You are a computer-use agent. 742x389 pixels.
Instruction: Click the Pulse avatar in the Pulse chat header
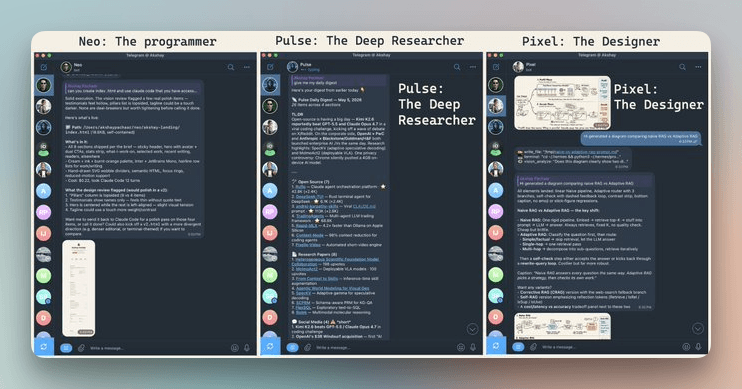[292, 67]
